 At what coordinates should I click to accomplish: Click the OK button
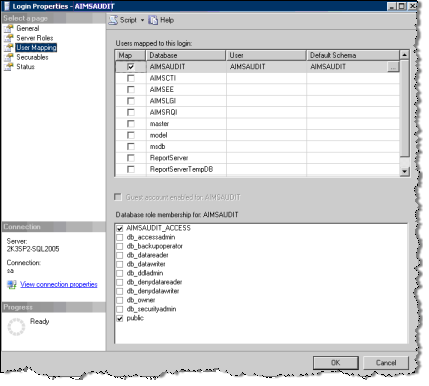point(336,363)
